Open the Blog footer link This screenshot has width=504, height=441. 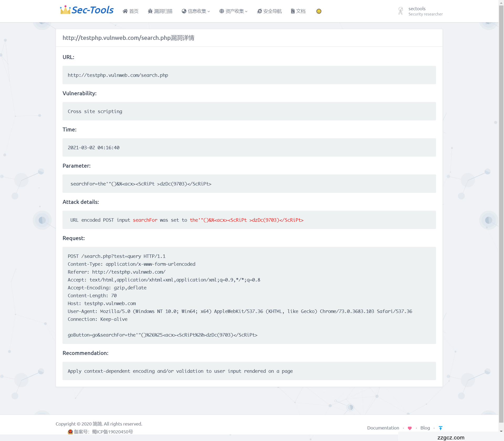pyautogui.click(x=425, y=428)
